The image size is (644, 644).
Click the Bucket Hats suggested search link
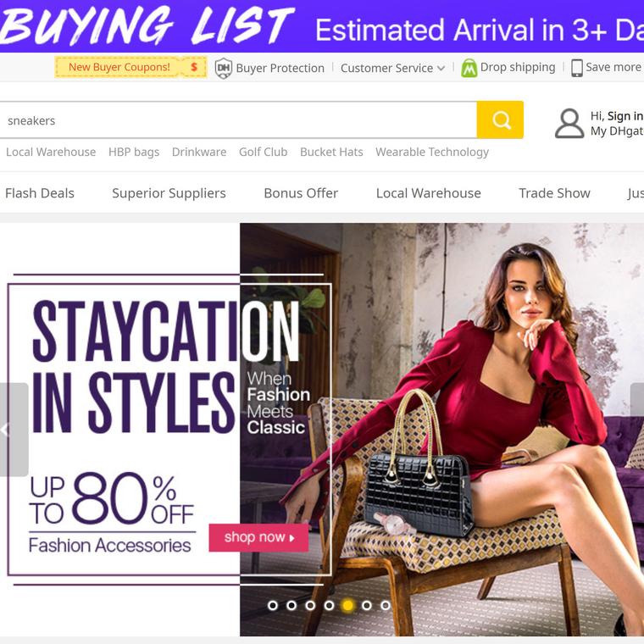tap(331, 152)
